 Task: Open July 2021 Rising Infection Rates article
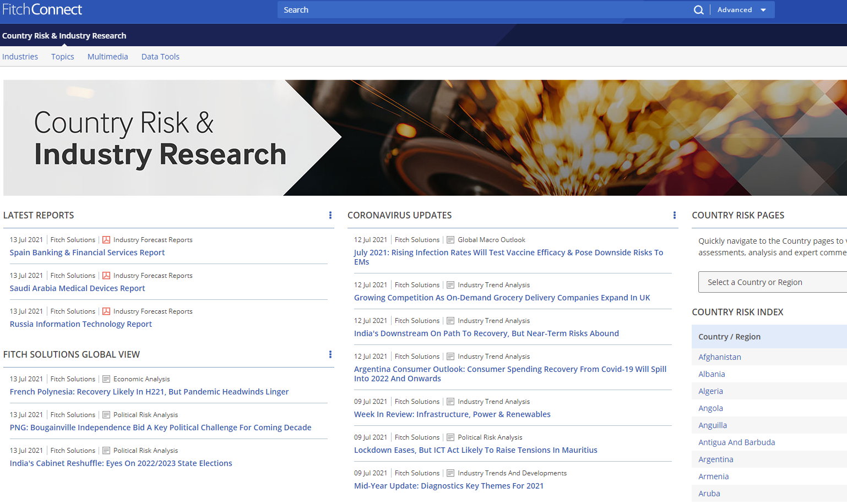[508, 257]
